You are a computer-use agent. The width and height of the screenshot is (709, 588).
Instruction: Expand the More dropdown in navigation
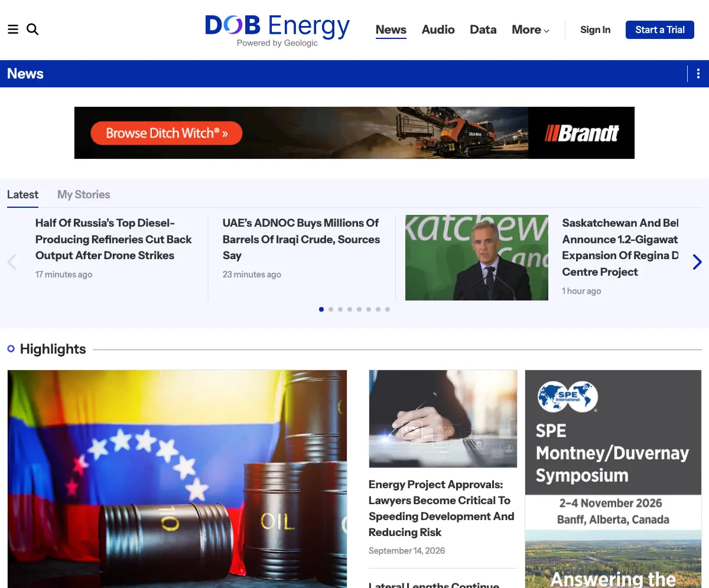point(531,30)
